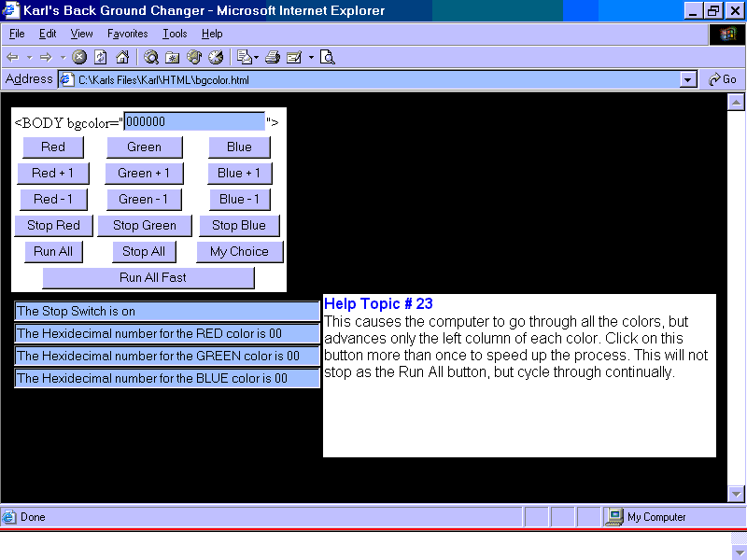
Task: Go to the Home page icon
Action: tap(122, 57)
